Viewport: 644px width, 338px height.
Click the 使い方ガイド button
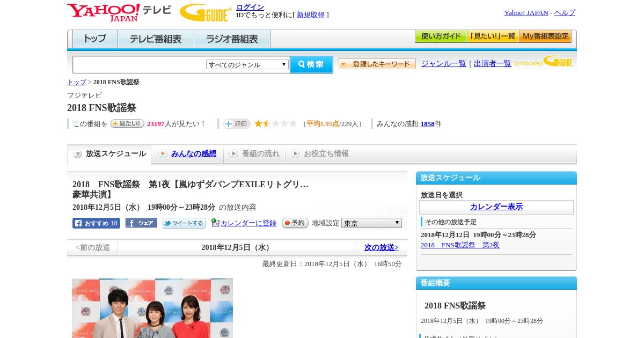(441, 36)
